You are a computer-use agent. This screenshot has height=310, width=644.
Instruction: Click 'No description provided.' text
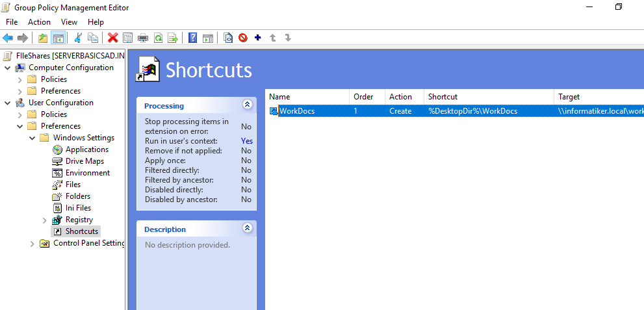click(x=187, y=245)
